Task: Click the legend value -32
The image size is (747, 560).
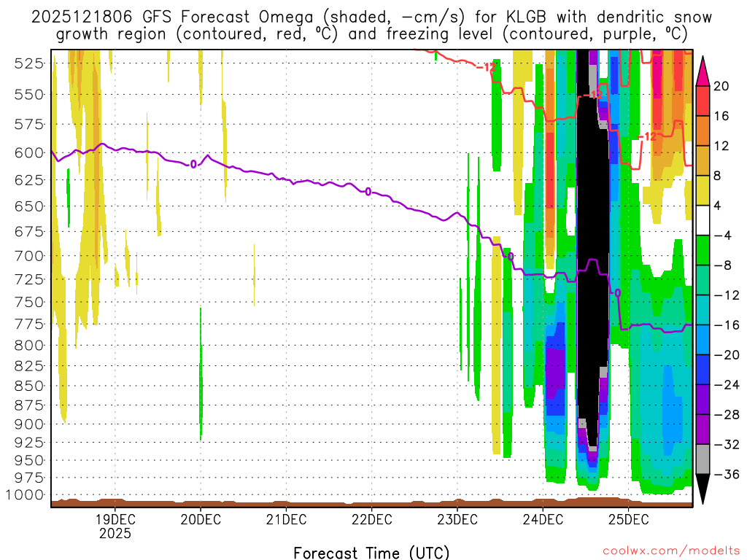Action: pos(727,444)
